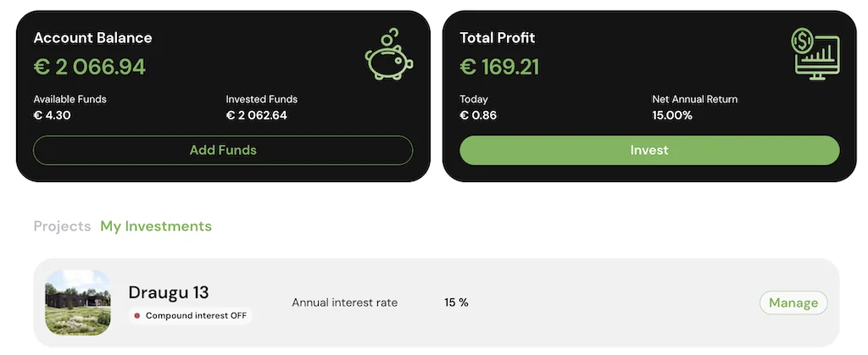Click the Annual interest rate label
The width and height of the screenshot is (868, 355).
click(x=344, y=302)
